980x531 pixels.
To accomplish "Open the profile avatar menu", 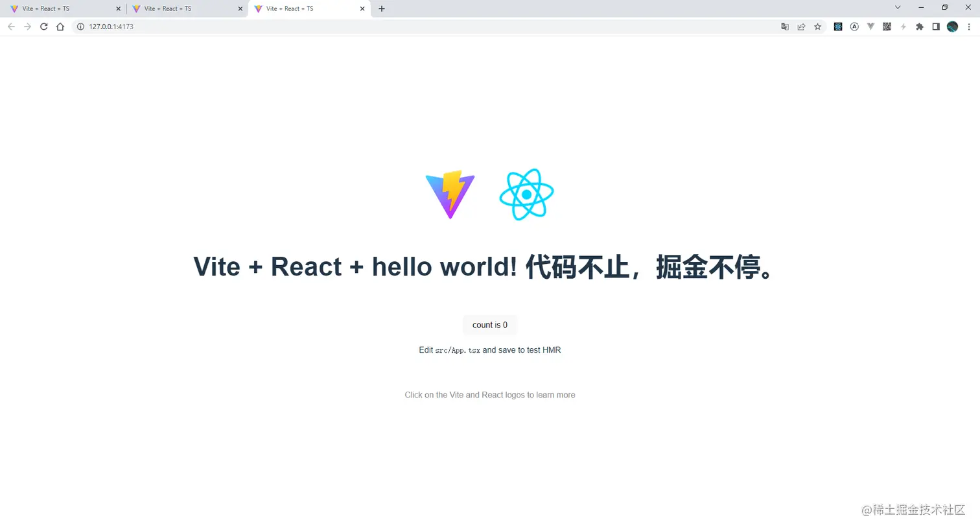I will [952, 27].
